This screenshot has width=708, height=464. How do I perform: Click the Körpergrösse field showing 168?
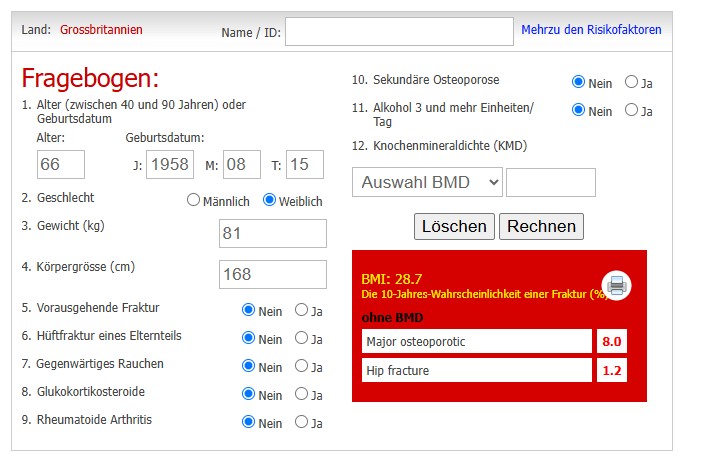tap(273, 274)
